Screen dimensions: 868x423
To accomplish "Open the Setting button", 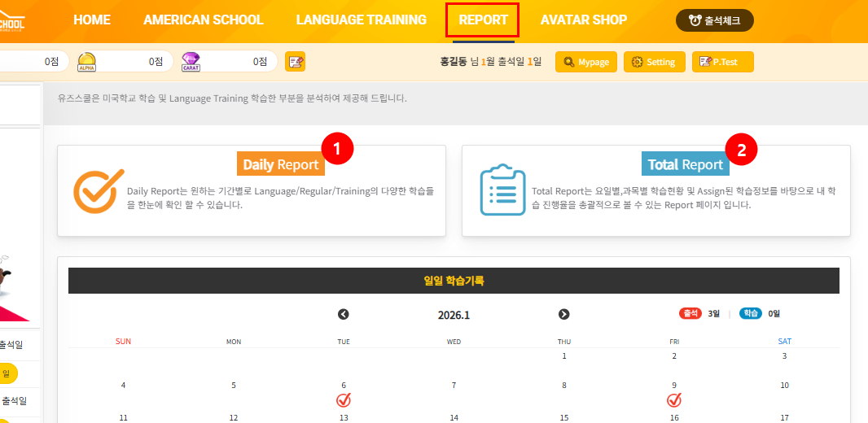I will point(654,62).
